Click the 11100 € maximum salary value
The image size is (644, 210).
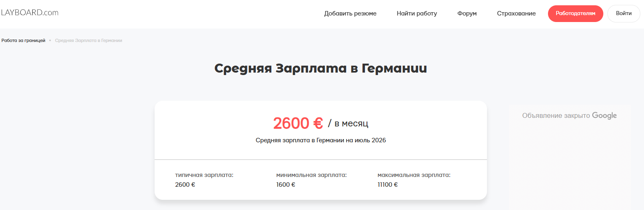coord(388,185)
